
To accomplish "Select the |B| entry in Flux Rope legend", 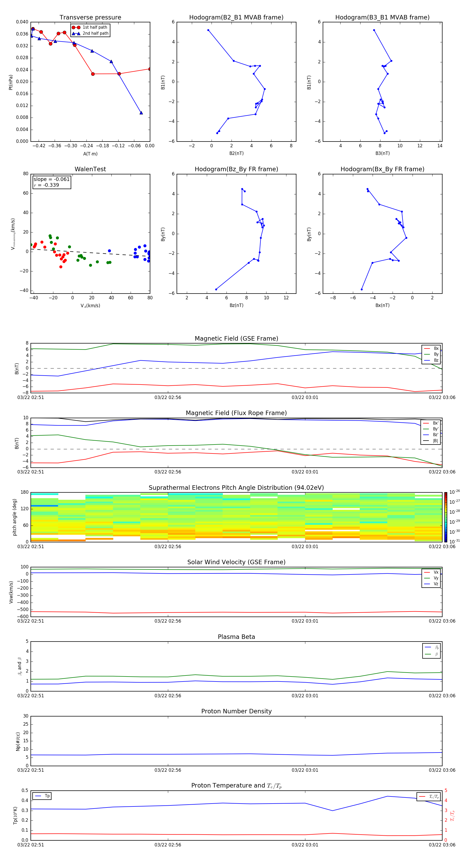I will (431, 441).
